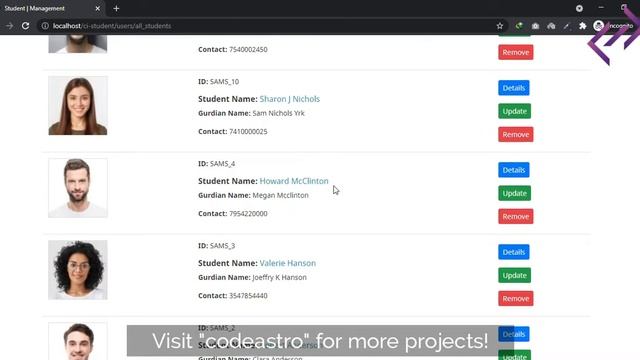Screen dimensions: 640x360
Task: Click Sharon J Nichols photo
Action: [78, 105]
